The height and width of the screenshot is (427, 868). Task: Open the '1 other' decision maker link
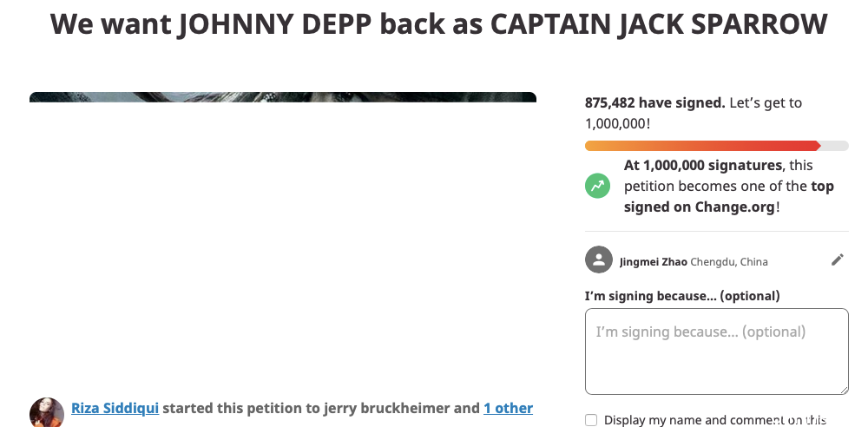tap(508, 408)
